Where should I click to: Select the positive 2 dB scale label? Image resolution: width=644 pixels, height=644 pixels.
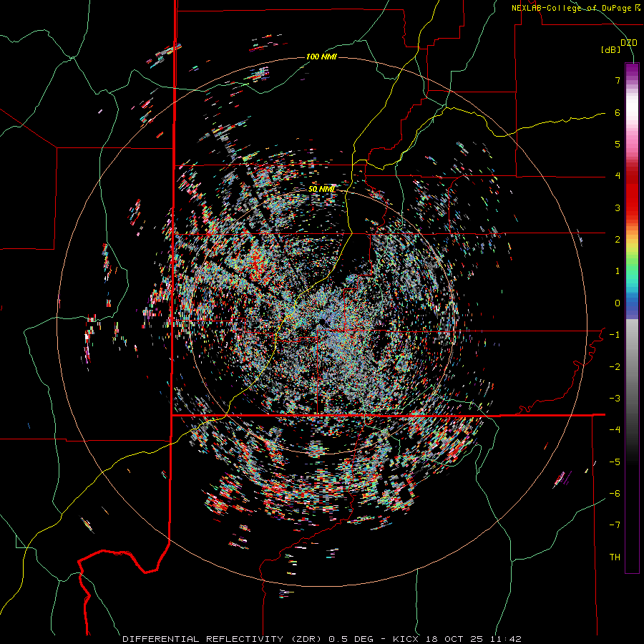pyautogui.click(x=618, y=240)
